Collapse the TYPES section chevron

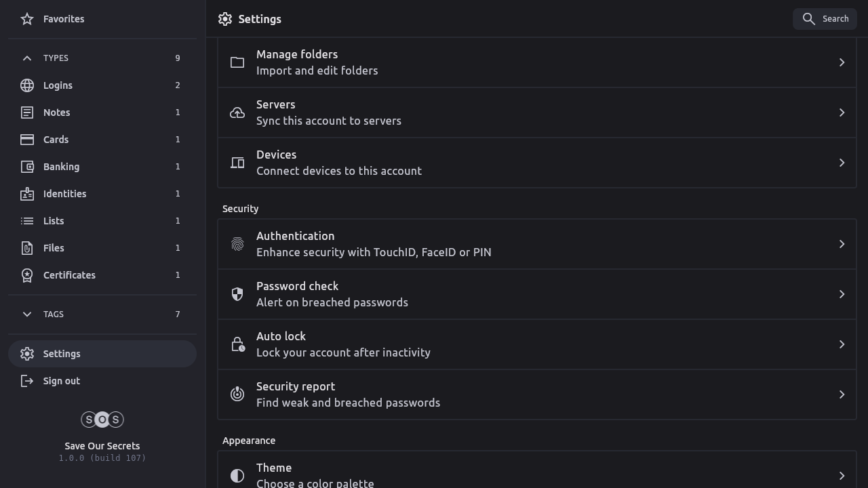27,58
